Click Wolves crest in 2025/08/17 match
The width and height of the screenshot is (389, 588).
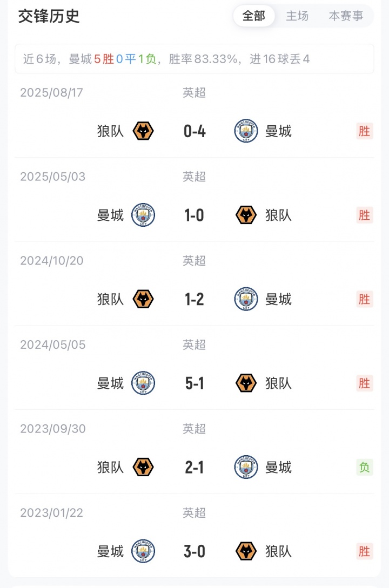pos(143,131)
